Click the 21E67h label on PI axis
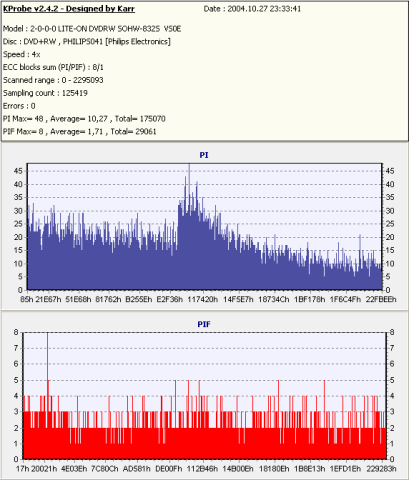This screenshot has height=480, width=409. click(x=49, y=299)
